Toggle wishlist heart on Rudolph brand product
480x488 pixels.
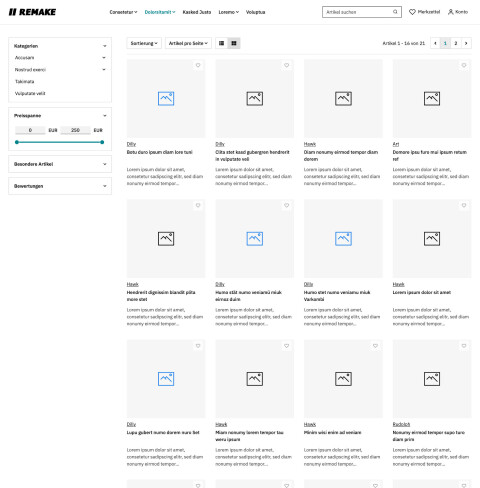coord(464,346)
